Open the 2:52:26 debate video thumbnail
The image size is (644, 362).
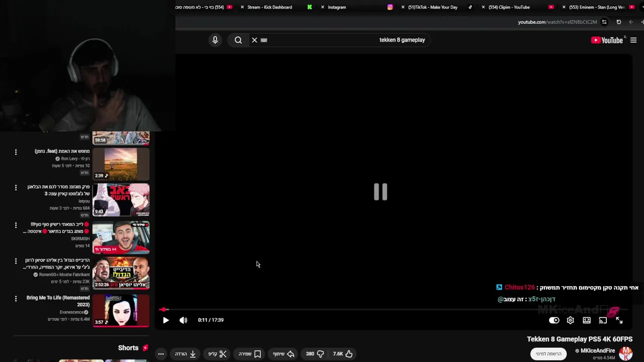(x=121, y=273)
